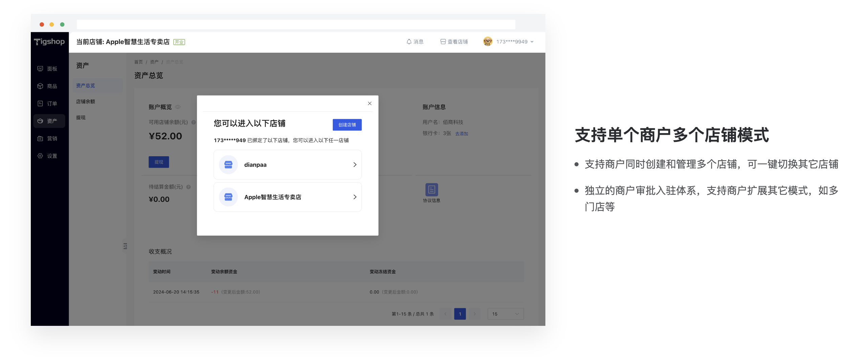Toggle the 账户概览 eye visibility icon
Screen dimensions: 868x357
tap(178, 107)
